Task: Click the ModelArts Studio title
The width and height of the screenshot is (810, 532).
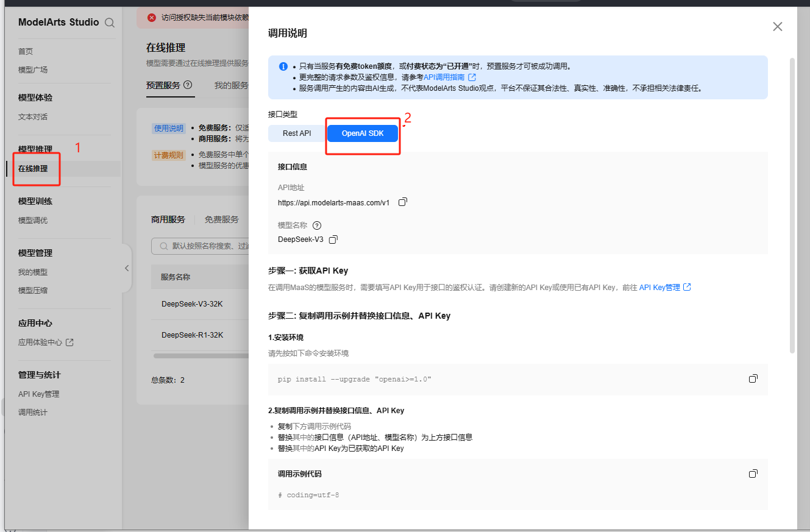Action: (59, 22)
